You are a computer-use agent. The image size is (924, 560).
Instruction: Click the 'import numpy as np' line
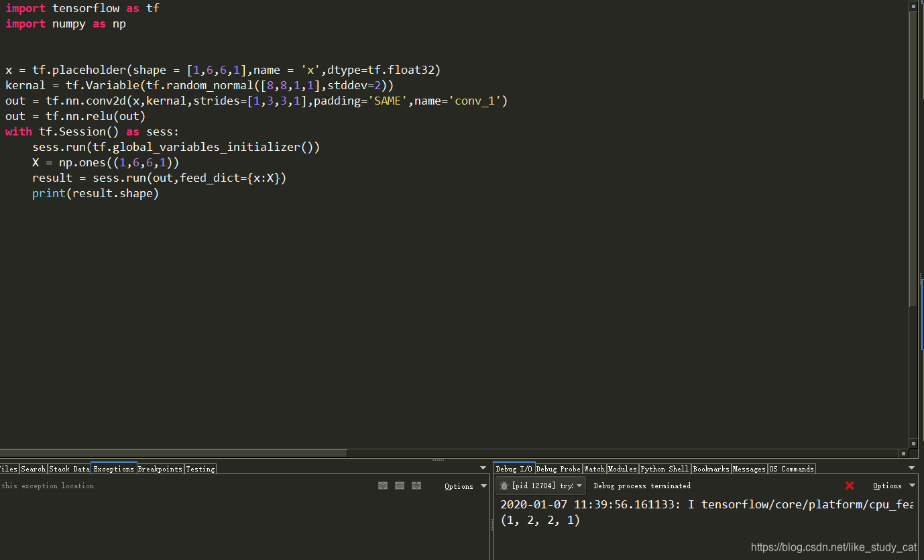point(66,23)
